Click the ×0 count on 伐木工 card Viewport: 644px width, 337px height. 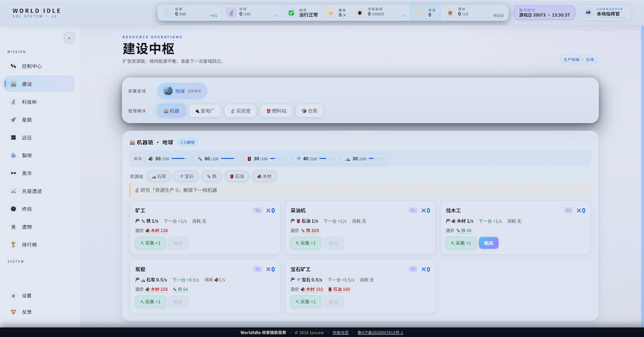581,210
